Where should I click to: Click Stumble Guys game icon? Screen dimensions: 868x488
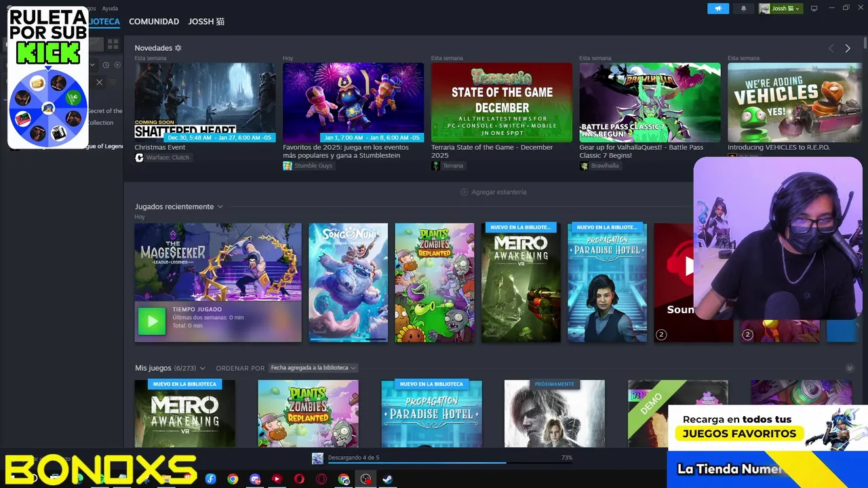(288, 165)
